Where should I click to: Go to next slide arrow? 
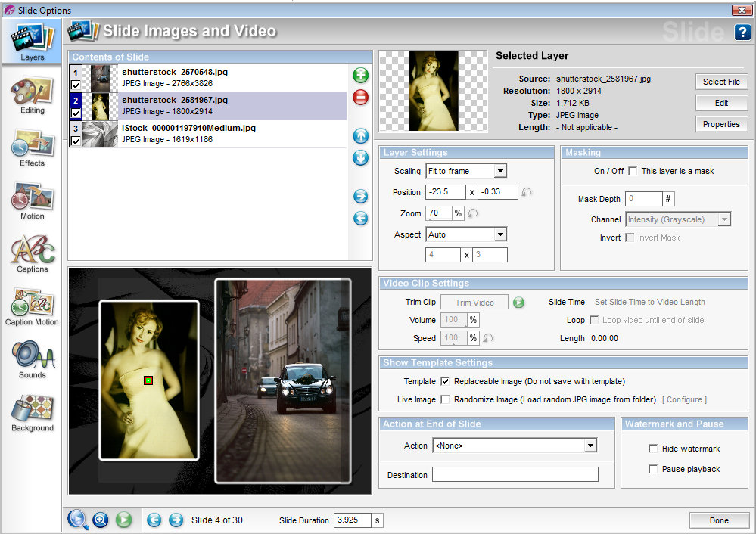176,520
